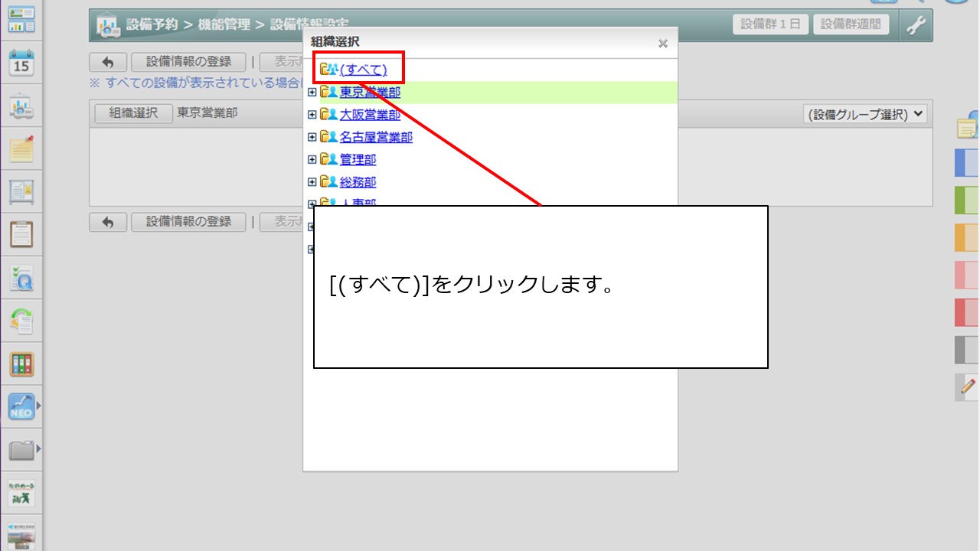Expand the 総務部 tree node
Screen dimensions: 980x551
tap(312, 181)
